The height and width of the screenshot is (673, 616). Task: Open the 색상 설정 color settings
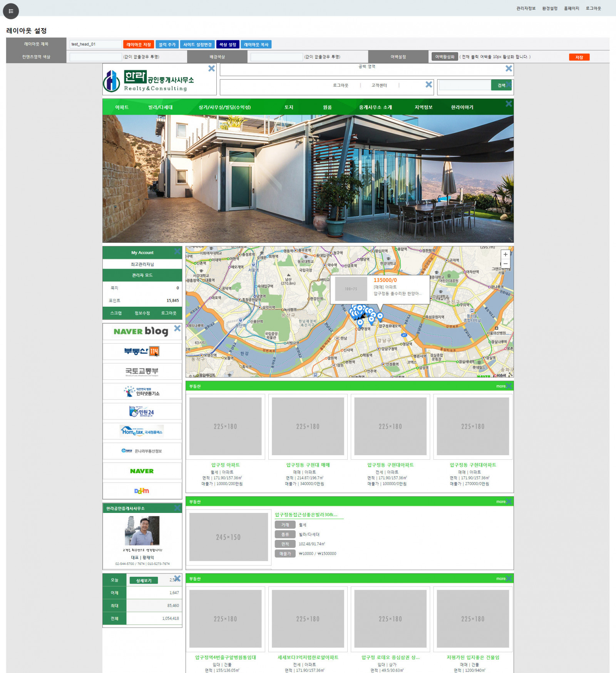click(x=228, y=45)
